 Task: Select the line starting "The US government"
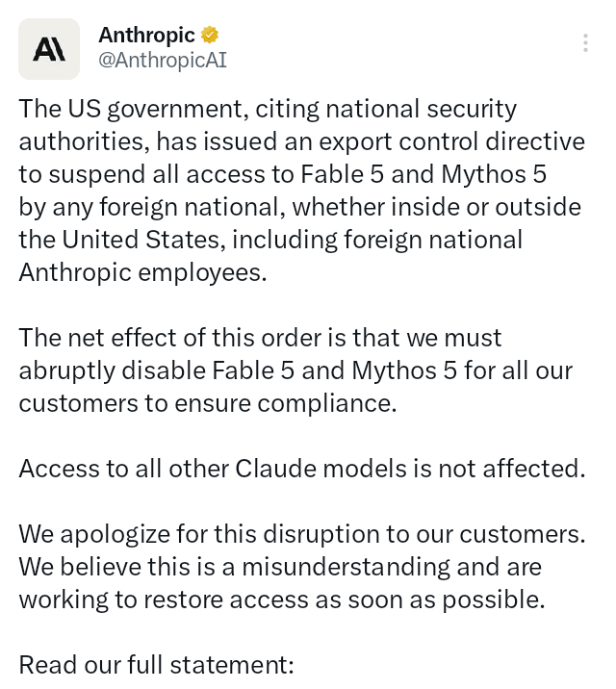268,109
